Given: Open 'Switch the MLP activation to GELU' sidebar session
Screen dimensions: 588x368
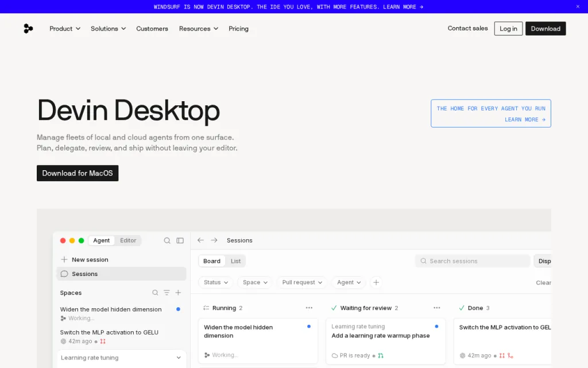Looking at the screenshot, I should coord(121,336).
